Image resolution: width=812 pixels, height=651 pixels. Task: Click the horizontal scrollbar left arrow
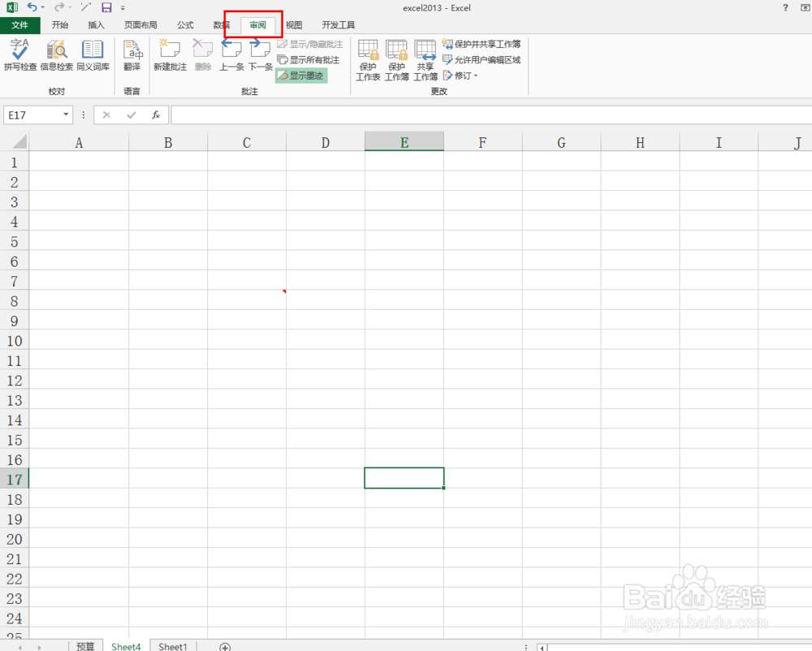coord(542,648)
